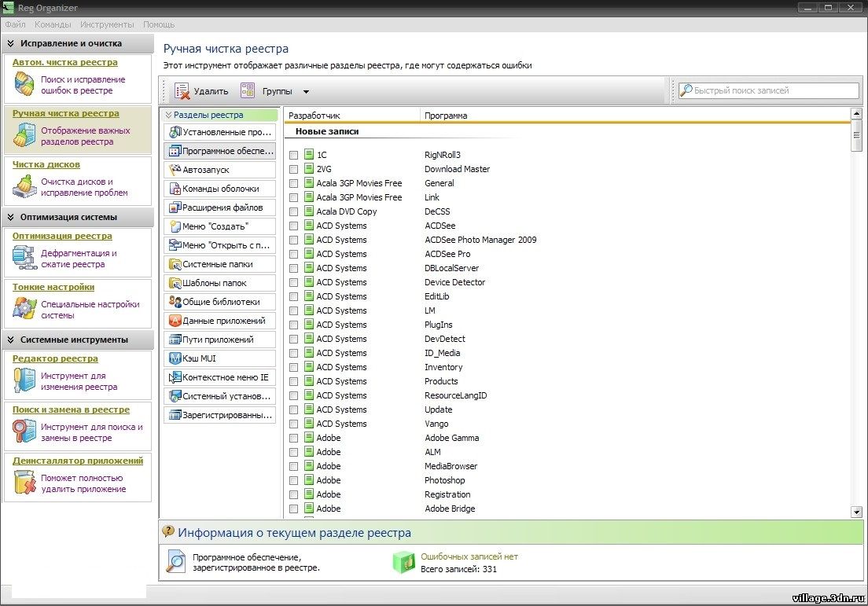868x606 pixels.
Task: Open the Помощь menu
Action: coord(159,24)
